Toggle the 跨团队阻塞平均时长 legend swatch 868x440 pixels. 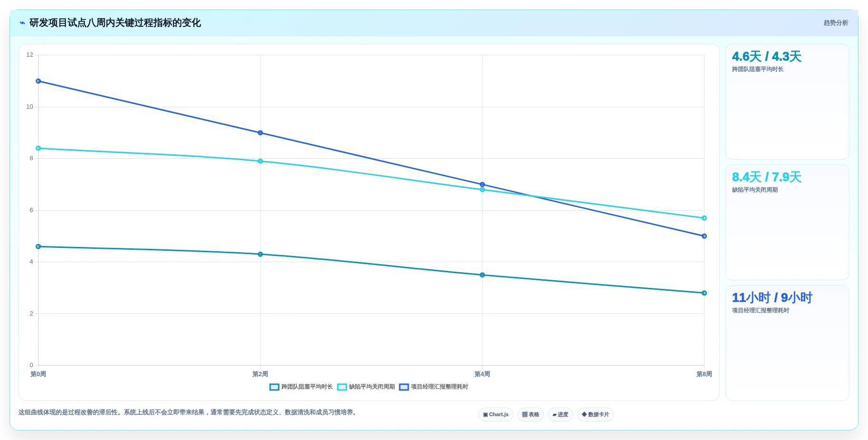click(274, 387)
